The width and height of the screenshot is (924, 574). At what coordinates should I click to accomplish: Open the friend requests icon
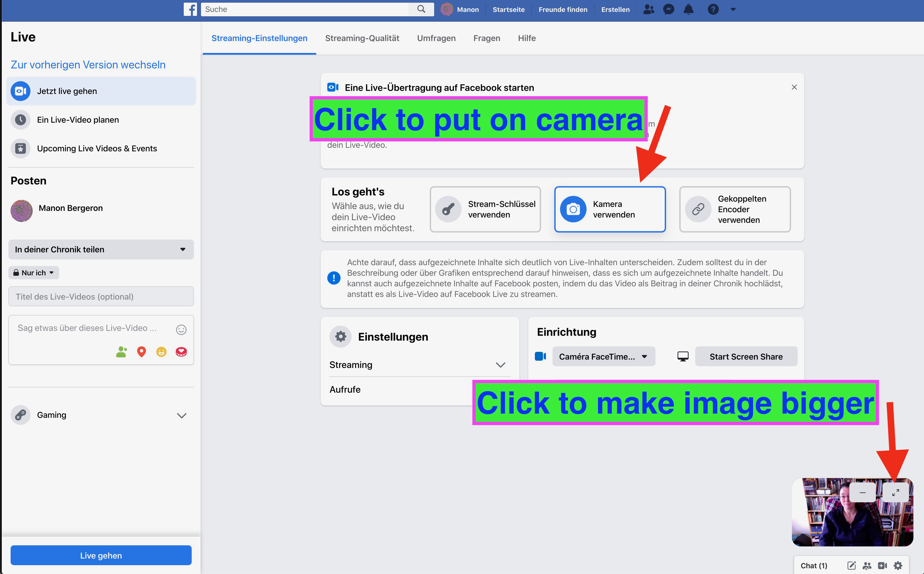649,9
